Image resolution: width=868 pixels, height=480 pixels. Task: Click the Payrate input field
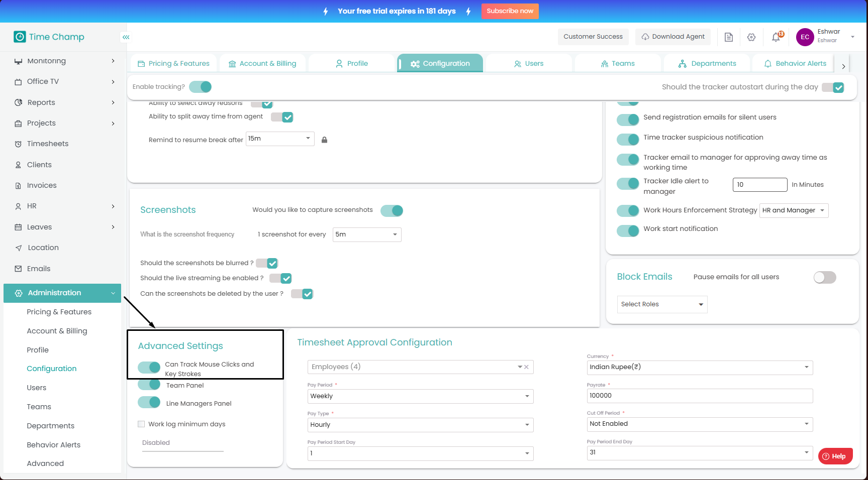[699, 396]
